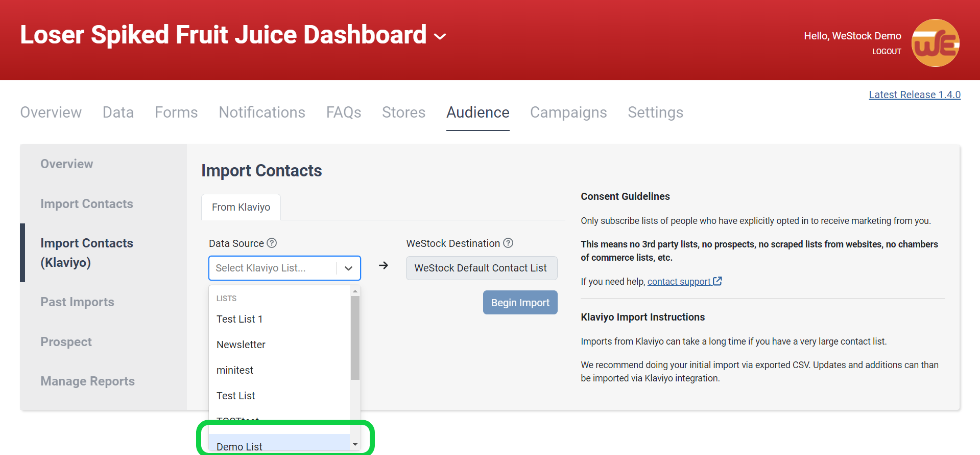The width and height of the screenshot is (980, 455).
Task: Click the Consent Guidelines heading
Action: click(625, 196)
